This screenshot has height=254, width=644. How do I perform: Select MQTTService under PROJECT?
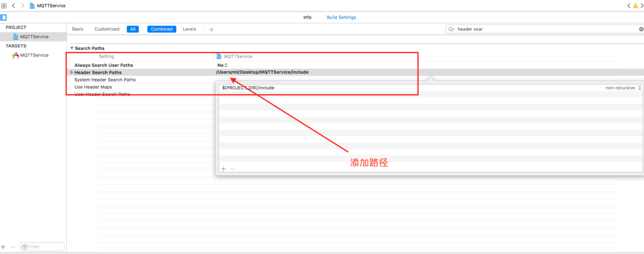coord(34,37)
